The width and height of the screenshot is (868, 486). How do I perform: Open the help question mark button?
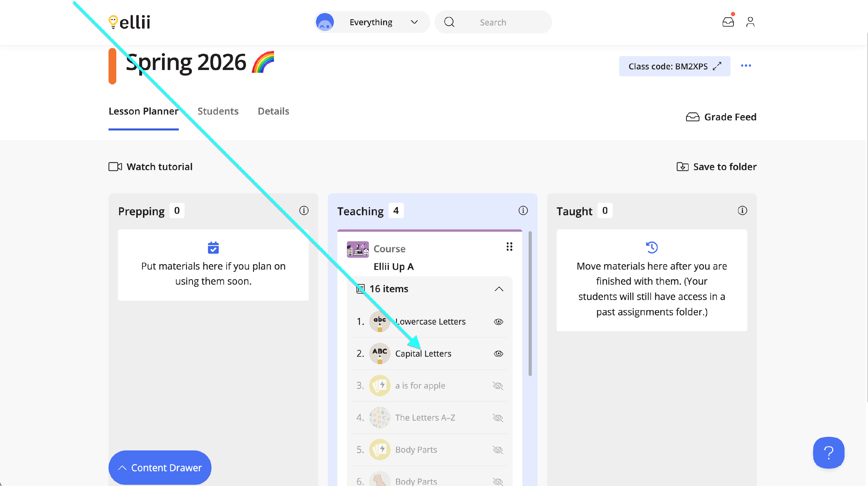pos(829,453)
